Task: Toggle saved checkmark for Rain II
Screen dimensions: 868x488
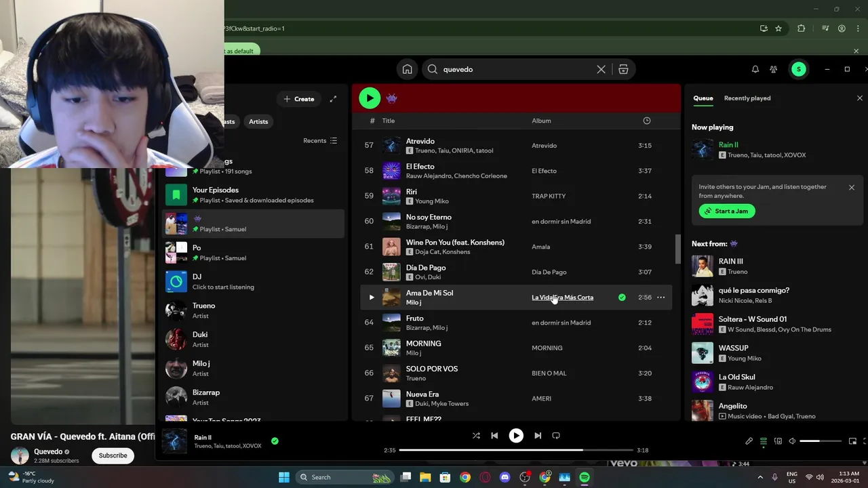Action: 275,441
